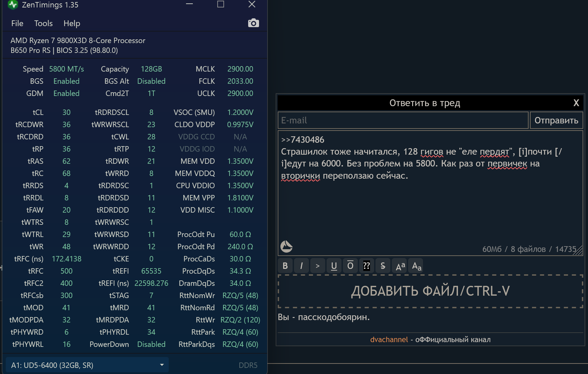Click the tREFI value 65535
The image size is (588, 374).
click(x=151, y=271)
